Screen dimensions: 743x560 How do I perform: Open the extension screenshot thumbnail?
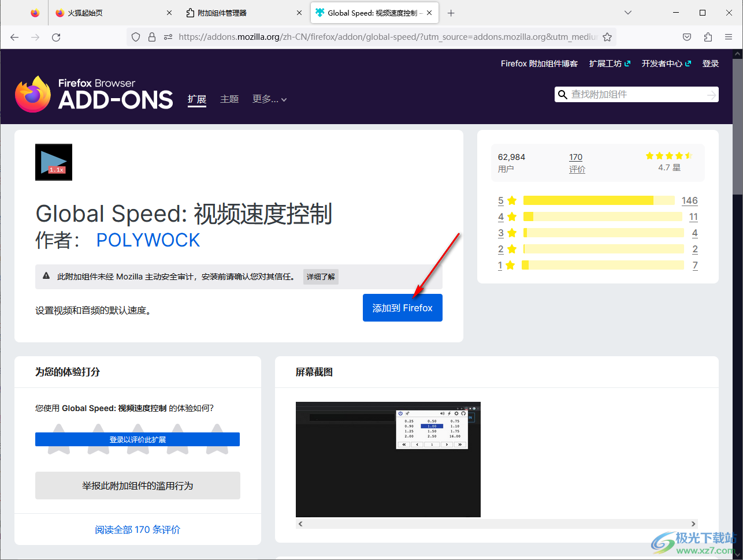(x=388, y=460)
